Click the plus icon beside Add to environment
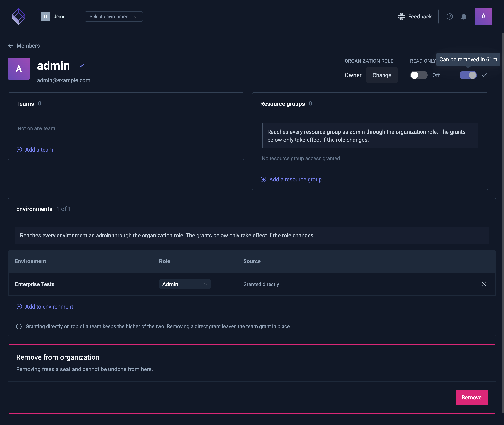 pos(19,307)
